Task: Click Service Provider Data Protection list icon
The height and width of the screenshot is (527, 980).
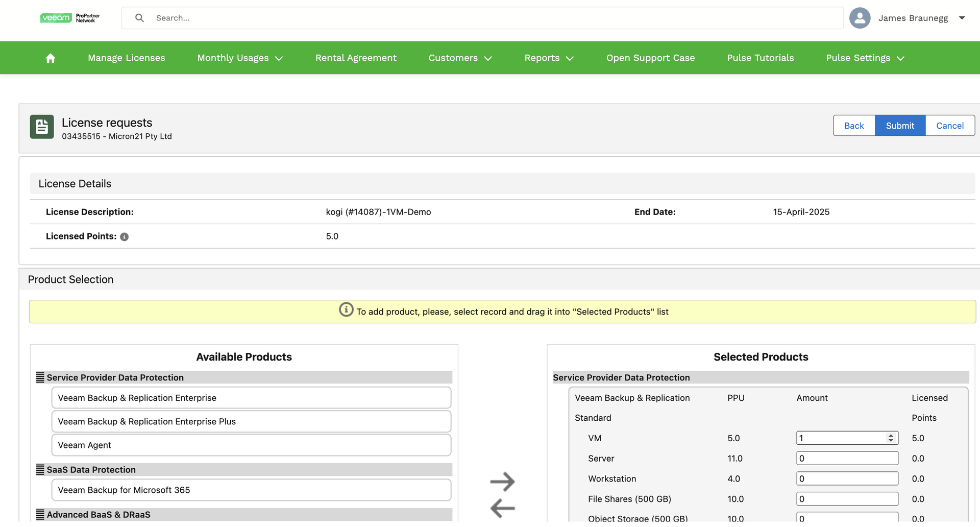Action: point(40,377)
